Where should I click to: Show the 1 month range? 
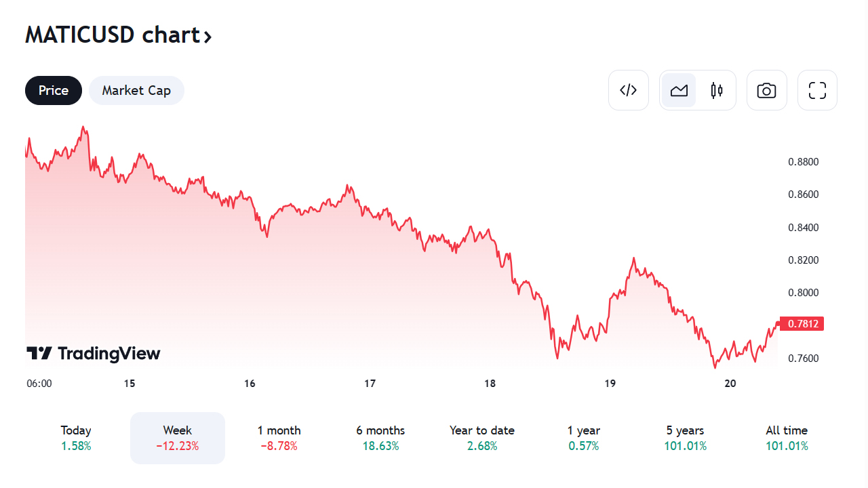click(x=279, y=438)
